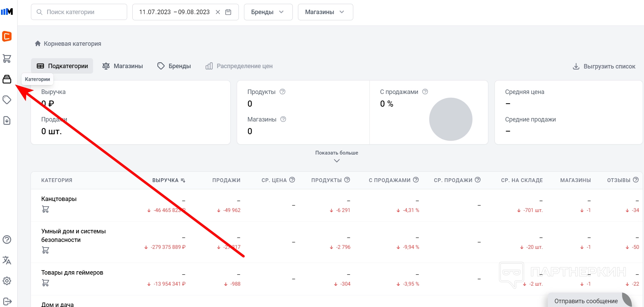Switch to the Магазины tab
Screen dimensions: 644x307
click(x=123, y=66)
